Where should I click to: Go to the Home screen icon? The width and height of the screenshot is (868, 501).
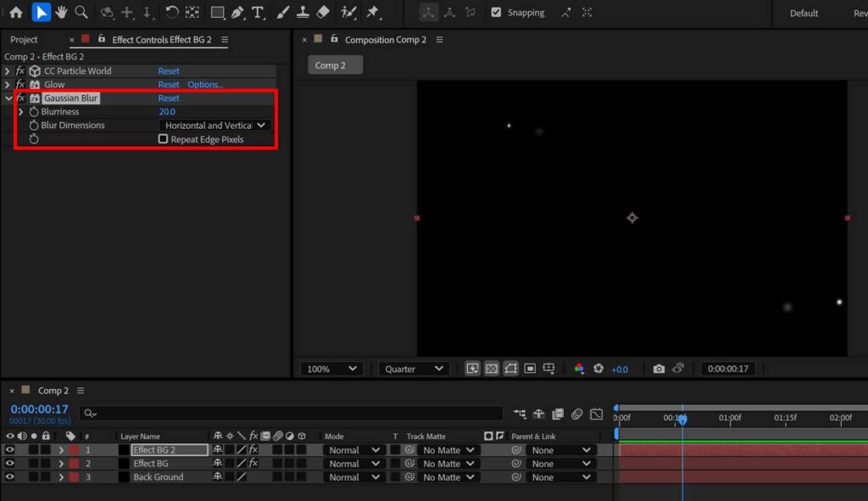tap(16, 12)
